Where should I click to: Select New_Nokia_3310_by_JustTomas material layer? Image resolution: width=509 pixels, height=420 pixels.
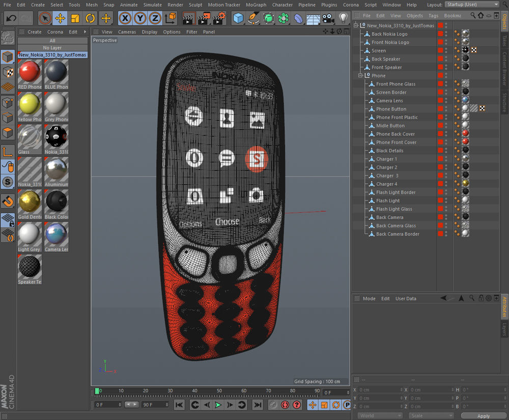click(x=52, y=55)
